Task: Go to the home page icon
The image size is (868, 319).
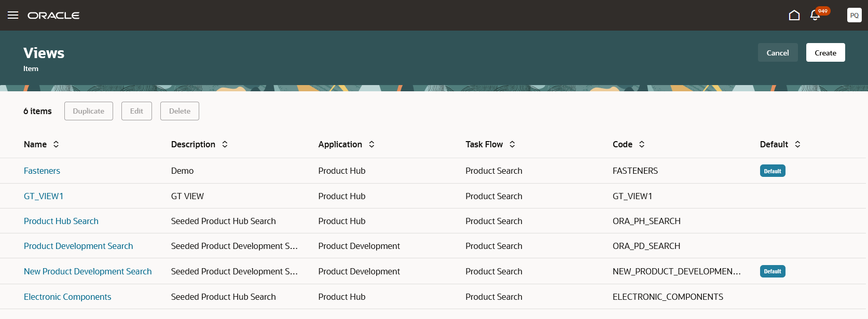Action: pos(794,15)
